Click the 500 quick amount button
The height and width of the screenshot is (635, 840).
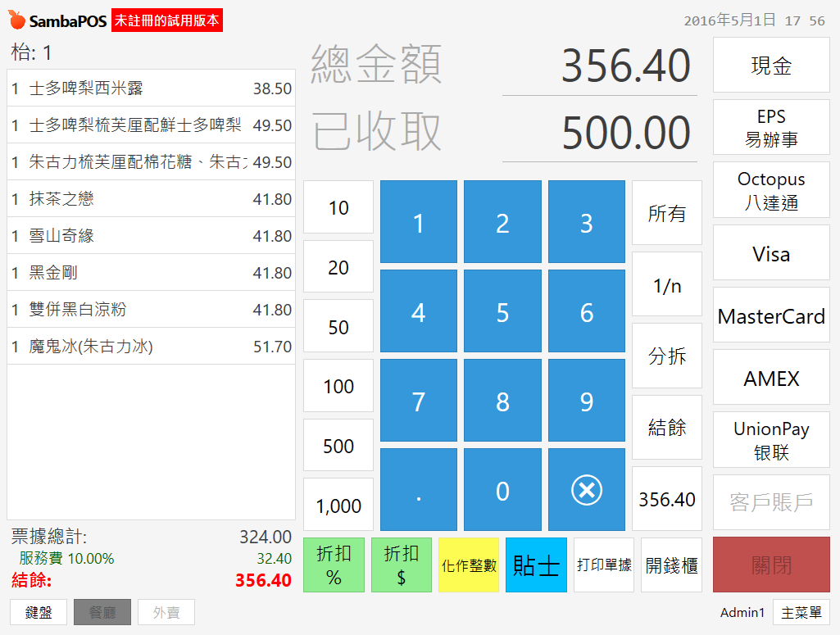pyautogui.click(x=338, y=447)
